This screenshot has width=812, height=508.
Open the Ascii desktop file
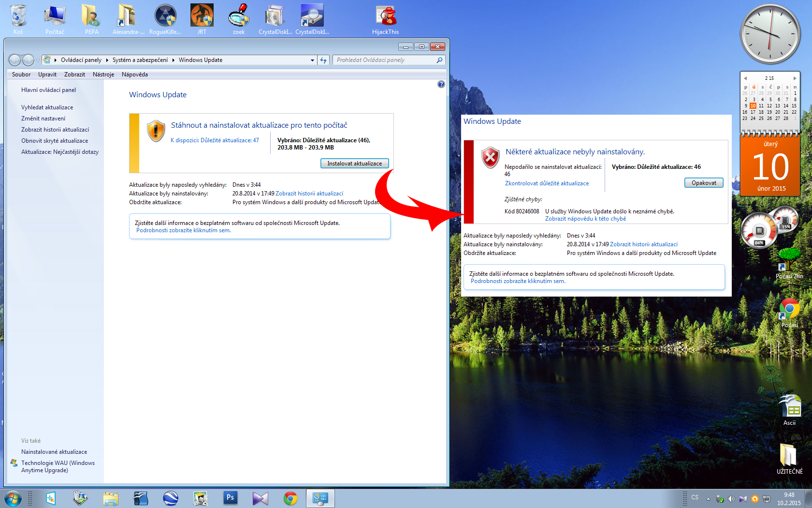(x=789, y=410)
